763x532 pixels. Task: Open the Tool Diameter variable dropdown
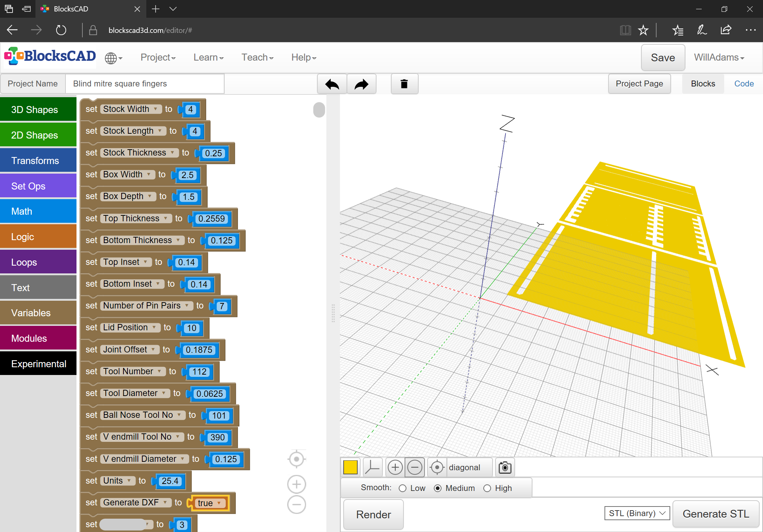[x=135, y=393]
